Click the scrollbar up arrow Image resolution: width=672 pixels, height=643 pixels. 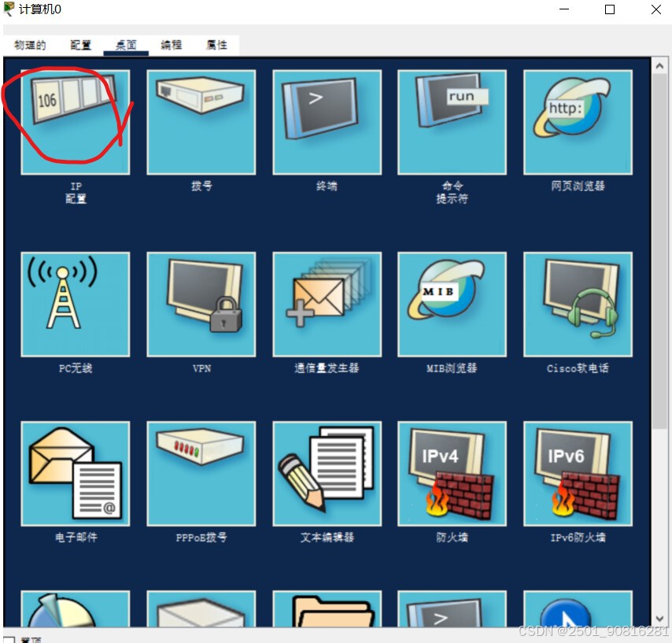pyautogui.click(x=659, y=66)
